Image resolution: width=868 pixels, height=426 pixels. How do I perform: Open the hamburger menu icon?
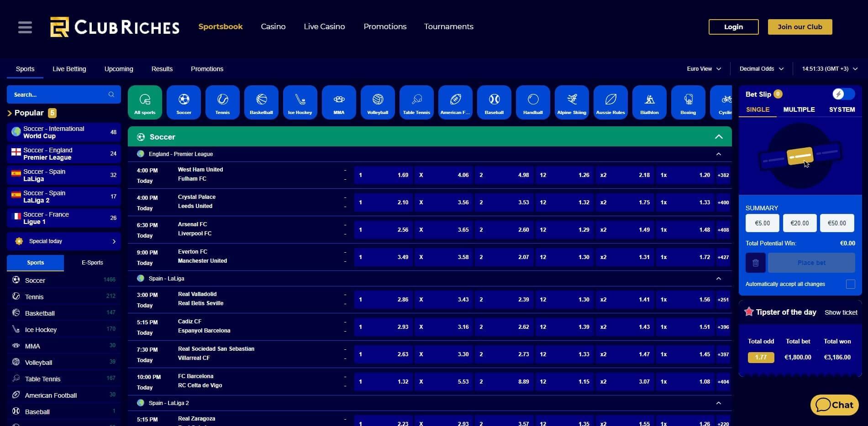(x=25, y=27)
